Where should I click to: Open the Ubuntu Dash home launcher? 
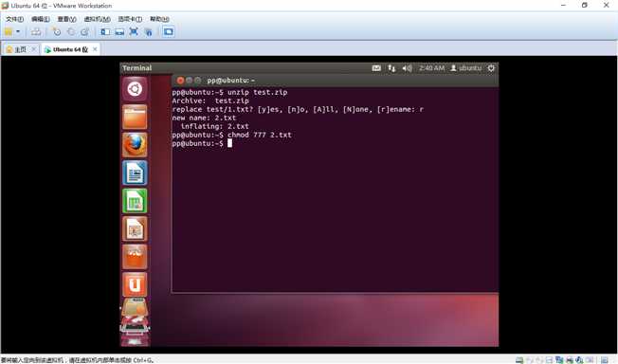click(x=135, y=89)
